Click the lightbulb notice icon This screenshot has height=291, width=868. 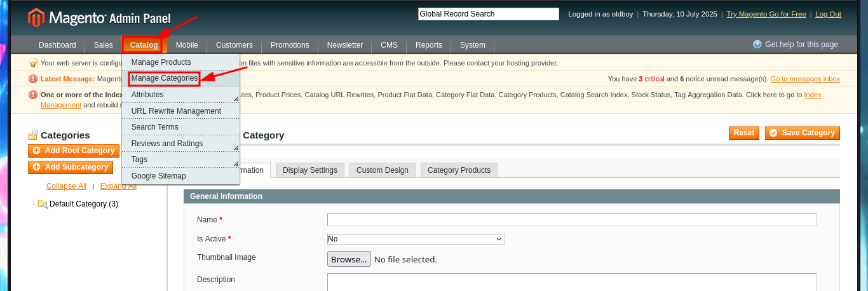pyautogui.click(x=33, y=63)
